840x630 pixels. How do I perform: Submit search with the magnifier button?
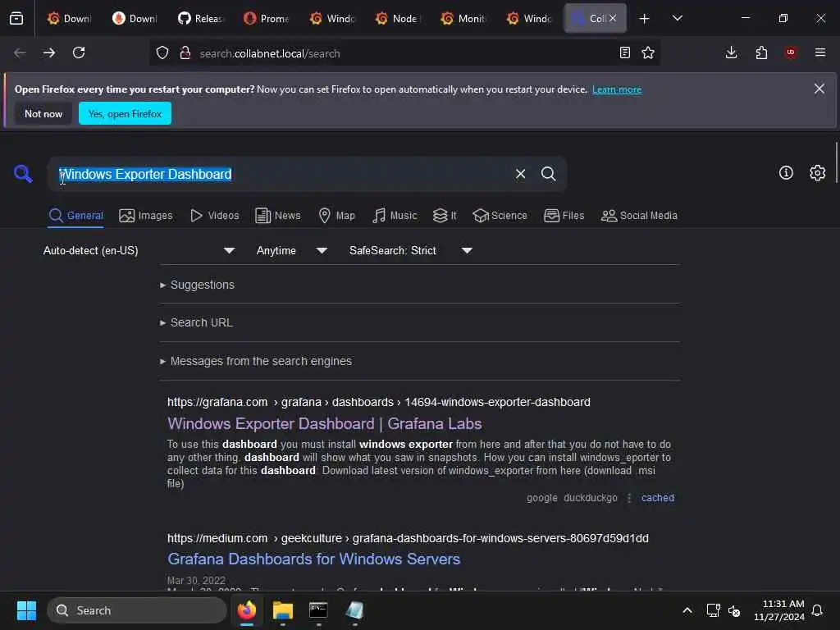(548, 174)
